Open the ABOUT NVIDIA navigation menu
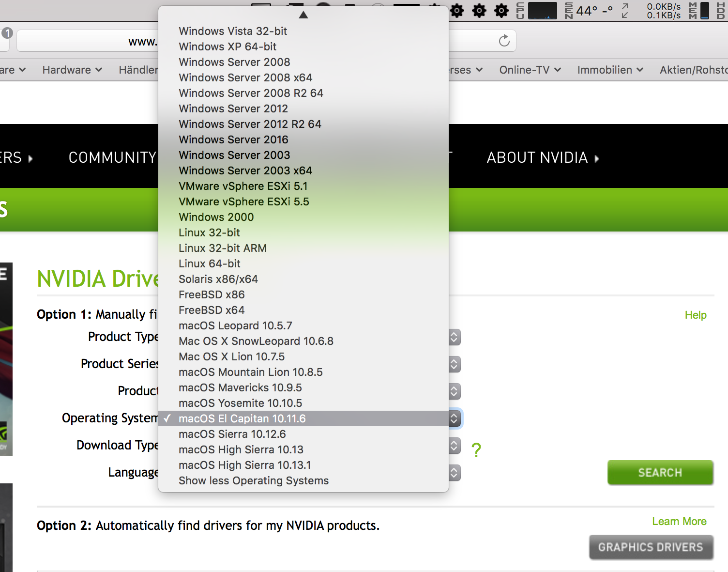Viewport: 728px width, 572px height. 543,157
